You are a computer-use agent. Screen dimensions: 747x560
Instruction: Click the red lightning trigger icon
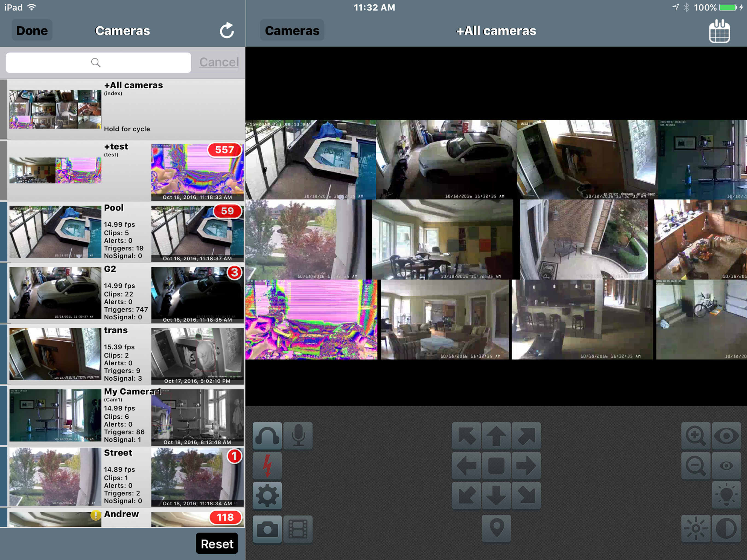pyautogui.click(x=267, y=466)
